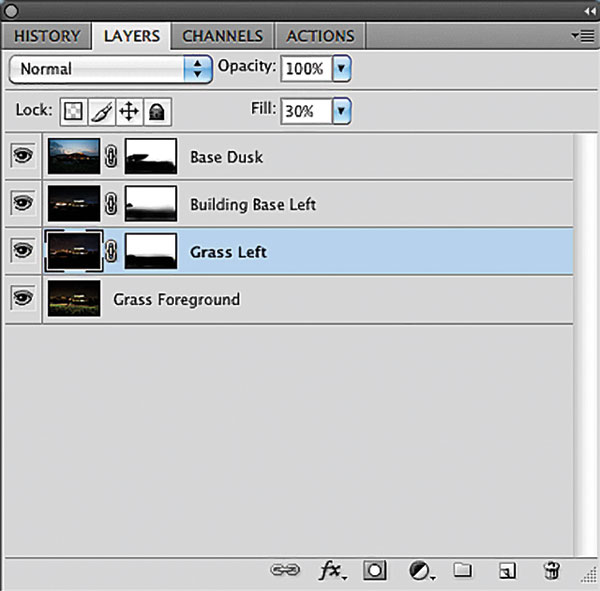Open the Fill slider dropdown arrow

point(341,111)
